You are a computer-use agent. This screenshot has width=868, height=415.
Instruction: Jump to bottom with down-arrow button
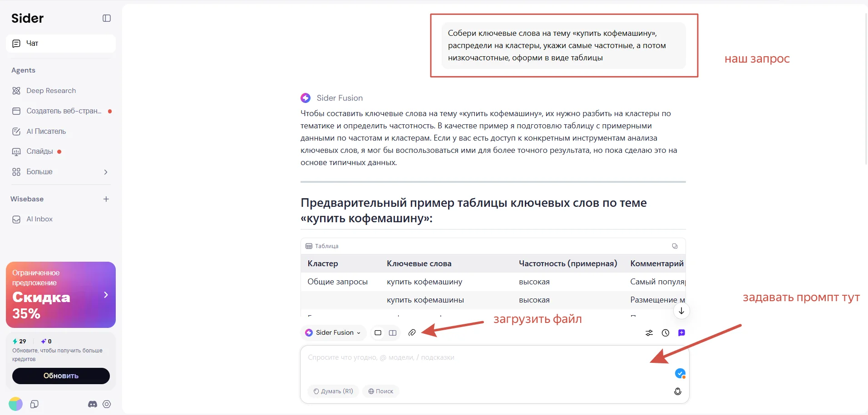681,311
